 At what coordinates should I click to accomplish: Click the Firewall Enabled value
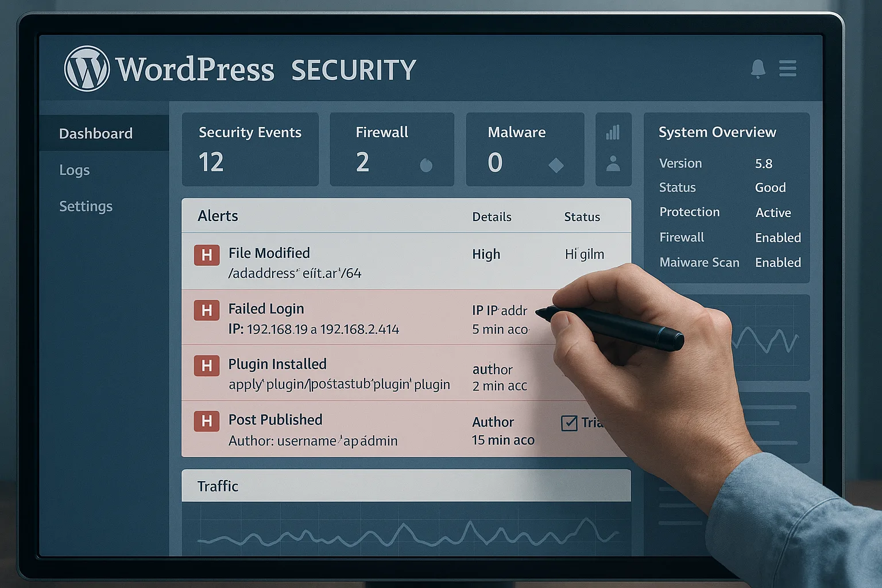point(777,238)
